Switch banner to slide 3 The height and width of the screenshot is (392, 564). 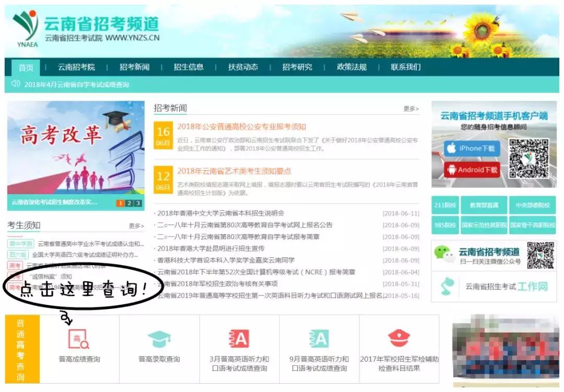click(x=138, y=203)
